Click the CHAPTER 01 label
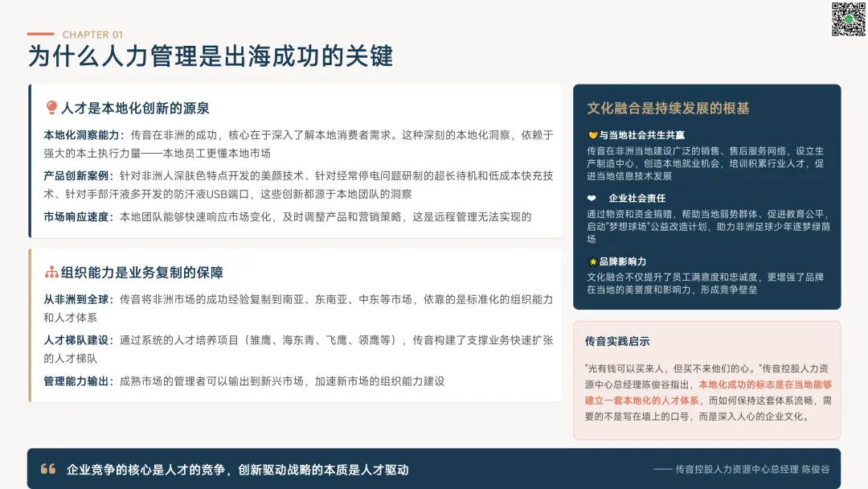Viewport: 868px width, 489px height. pos(92,35)
